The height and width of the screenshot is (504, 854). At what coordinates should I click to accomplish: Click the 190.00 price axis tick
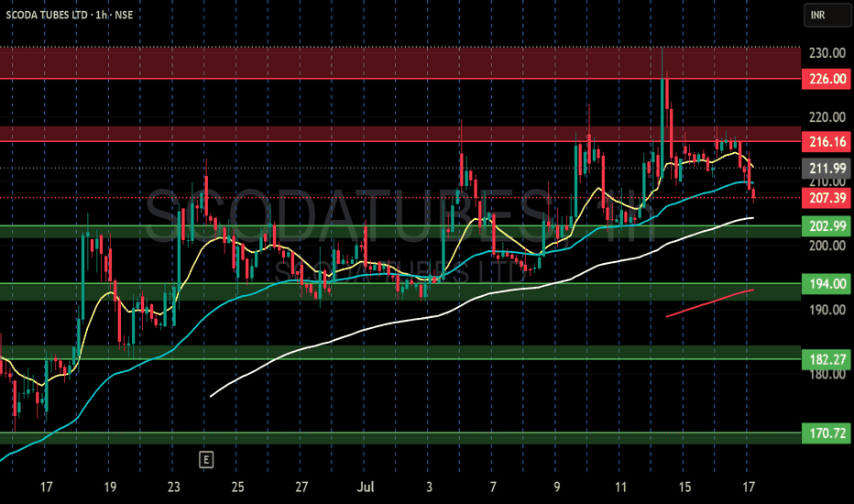pos(827,310)
